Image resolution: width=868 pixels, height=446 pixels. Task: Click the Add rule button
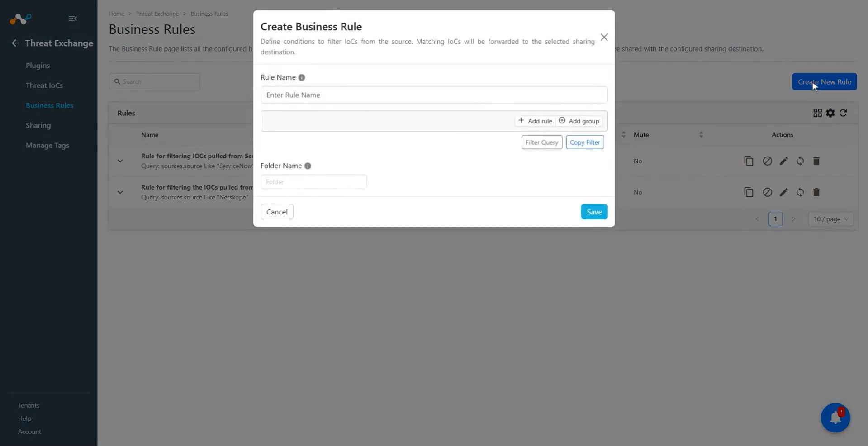pos(535,121)
